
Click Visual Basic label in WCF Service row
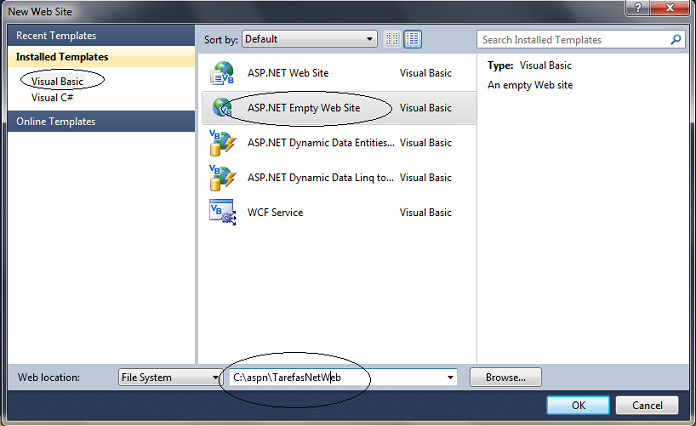(x=425, y=213)
